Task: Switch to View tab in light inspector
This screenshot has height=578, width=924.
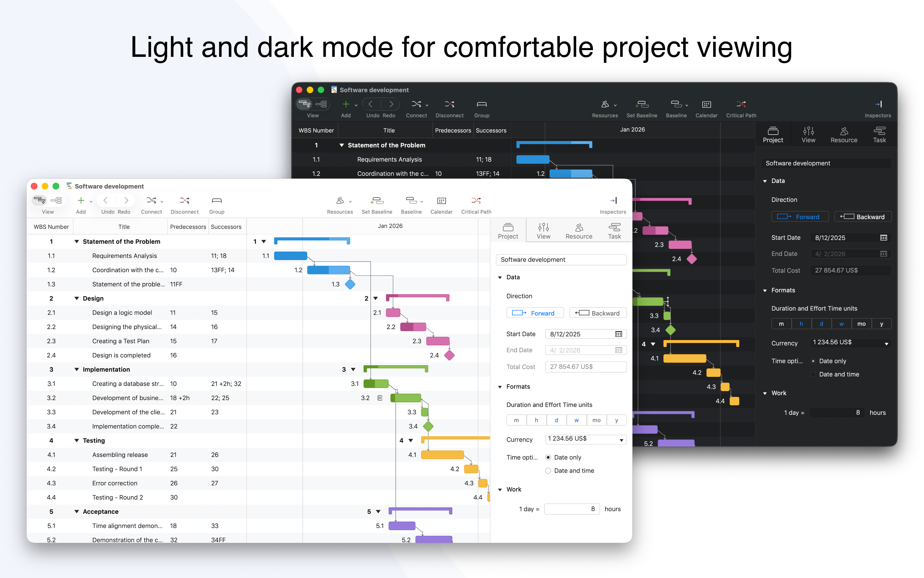Action: tap(543, 231)
